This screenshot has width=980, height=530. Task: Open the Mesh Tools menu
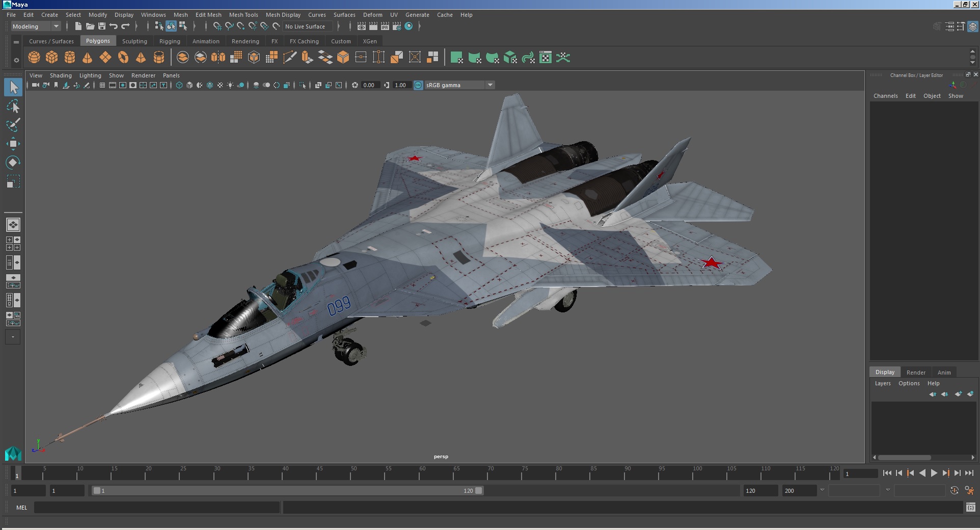(x=243, y=15)
